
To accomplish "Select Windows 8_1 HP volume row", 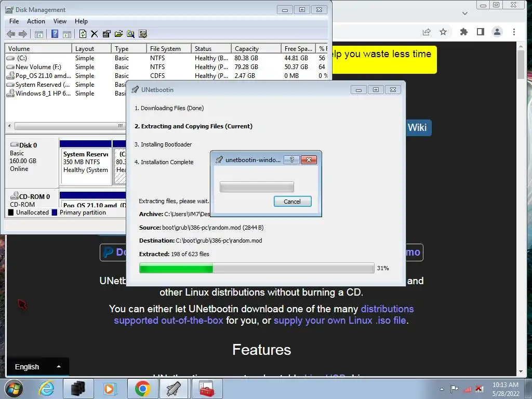I will point(66,94).
